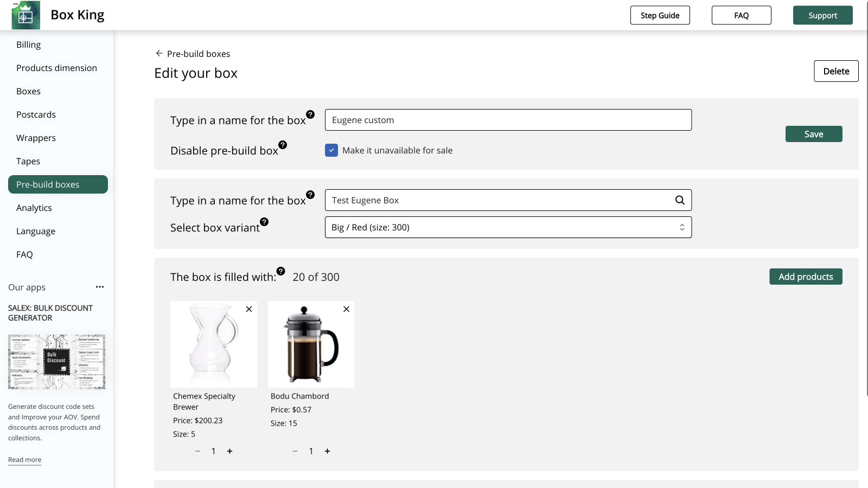Click the help icon next to "Select box variant"

(x=264, y=222)
